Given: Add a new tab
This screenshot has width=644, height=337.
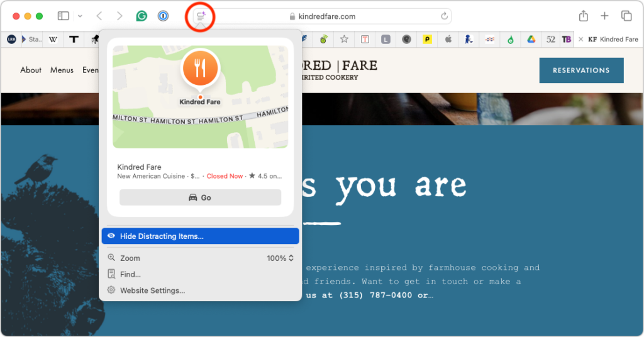Looking at the screenshot, I should tap(604, 16).
